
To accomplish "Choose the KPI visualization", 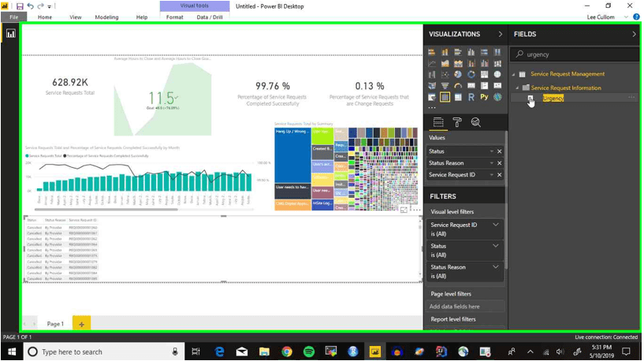I will [x=497, y=85].
